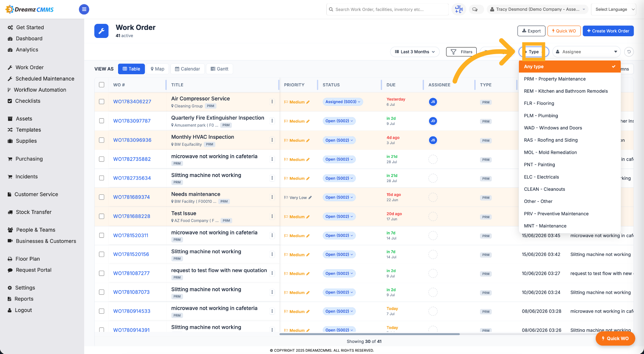Viewport: 644px width, 354px height.
Task: Open status dropdown for Needs maintenance row
Action: 339,197
